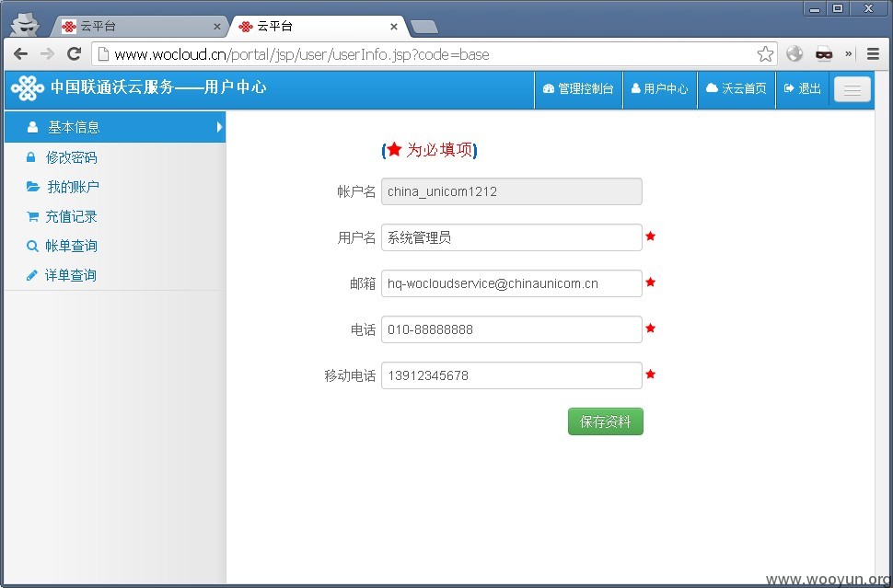893x588 pixels.
Task: Open a new browser tab
Action: click(x=424, y=26)
